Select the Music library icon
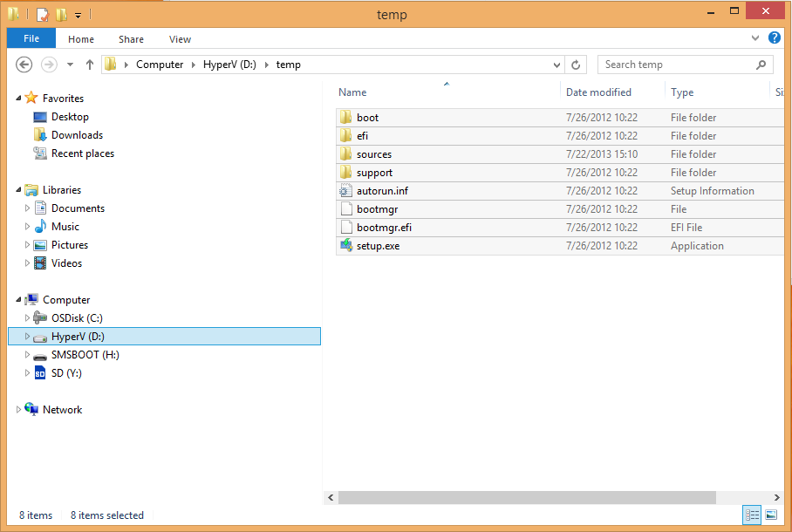This screenshot has width=792, height=532. pyautogui.click(x=40, y=227)
